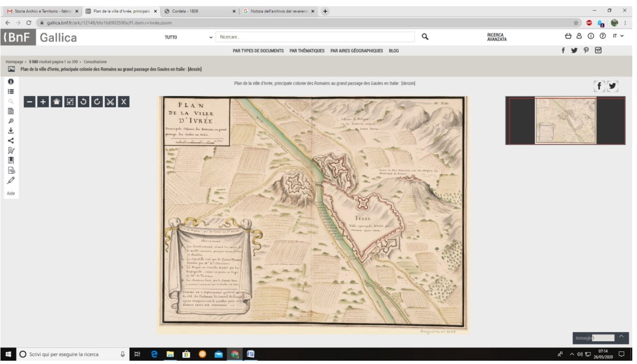
Task: Rotate the image counterclockwise
Action: (83, 102)
